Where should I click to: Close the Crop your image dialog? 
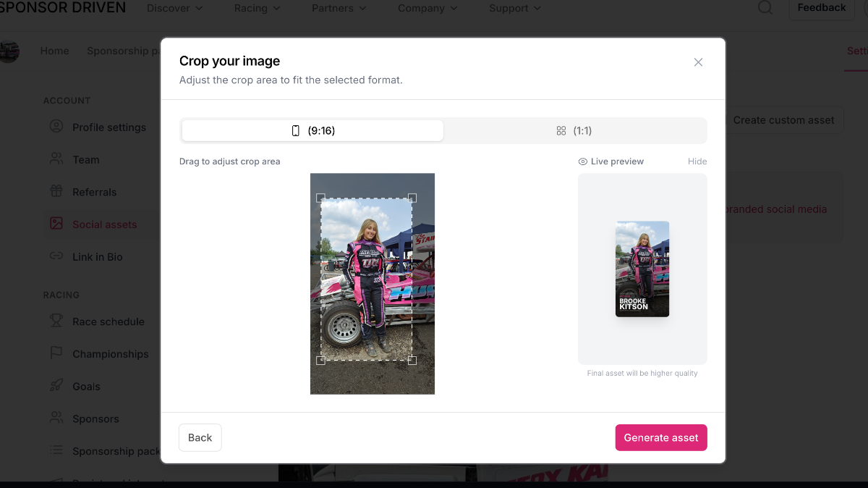(x=698, y=62)
